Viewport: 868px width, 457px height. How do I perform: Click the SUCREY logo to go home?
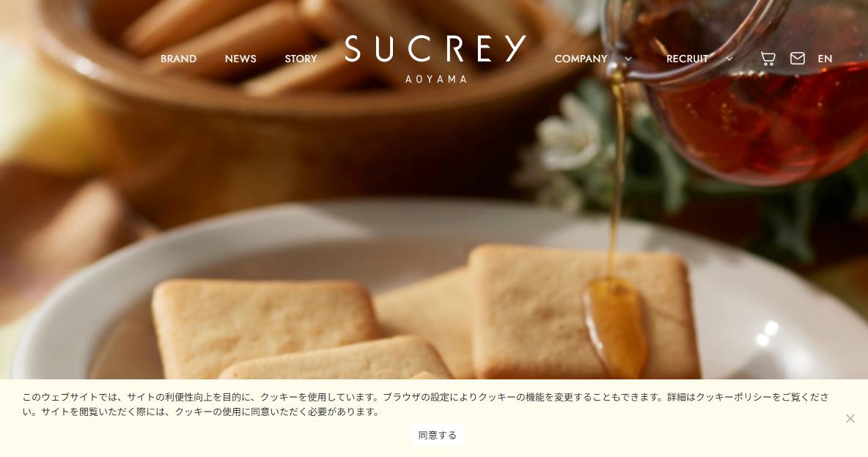435,59
